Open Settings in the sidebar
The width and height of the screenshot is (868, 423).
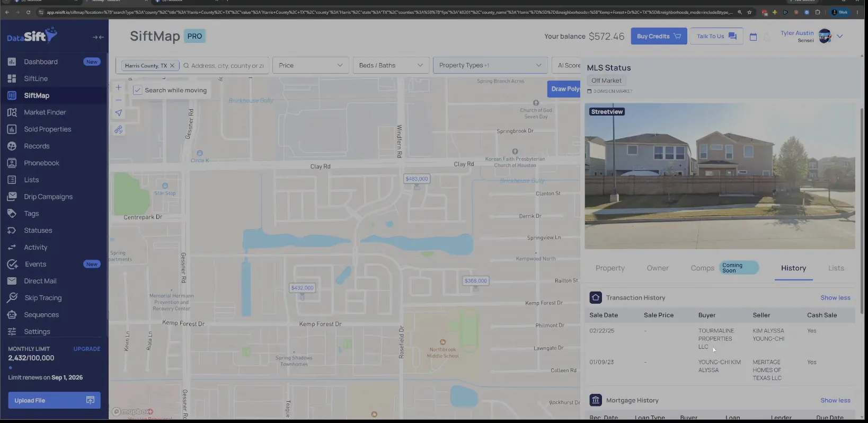pos(37,332)
